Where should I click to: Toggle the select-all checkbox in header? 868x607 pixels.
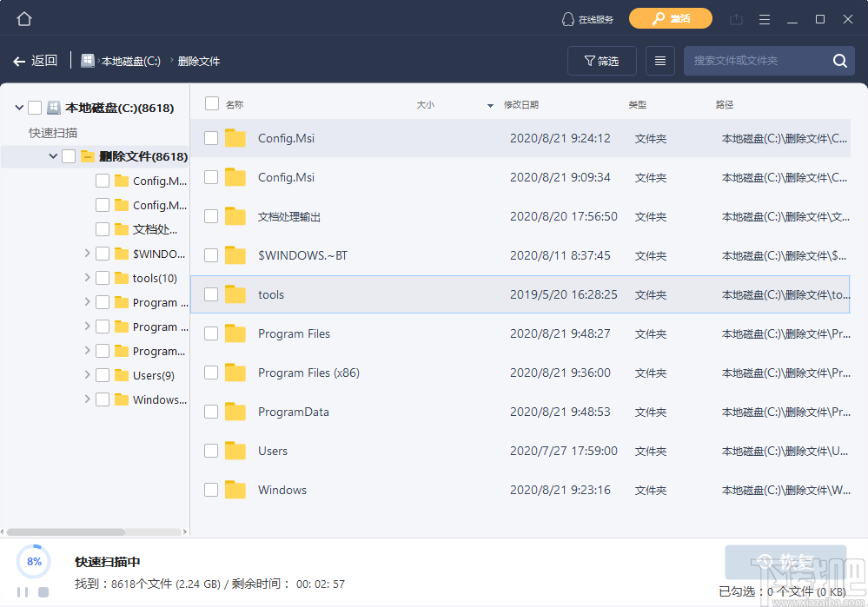click(x=211, y=103)
